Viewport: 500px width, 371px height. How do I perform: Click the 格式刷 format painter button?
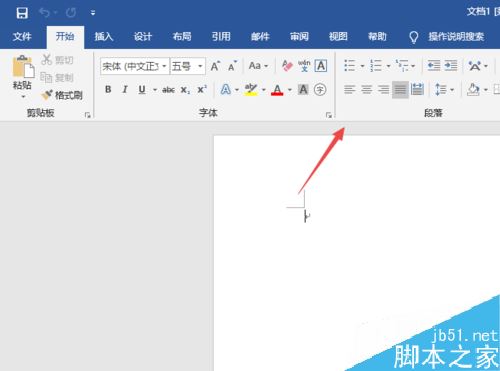[62, 95]
